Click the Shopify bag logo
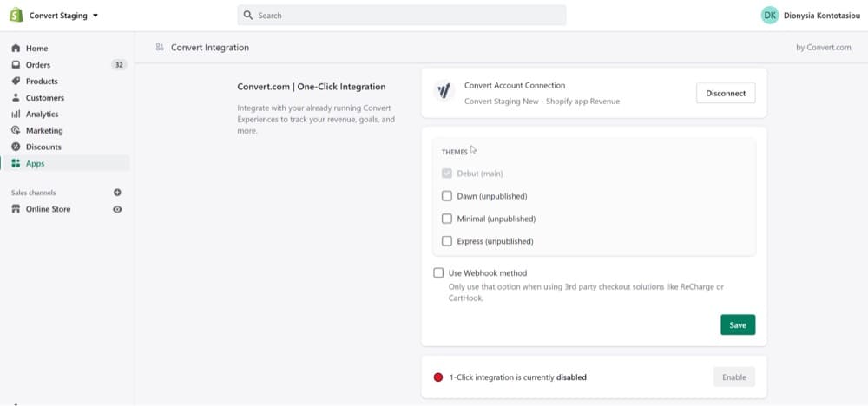 (16, 15)
